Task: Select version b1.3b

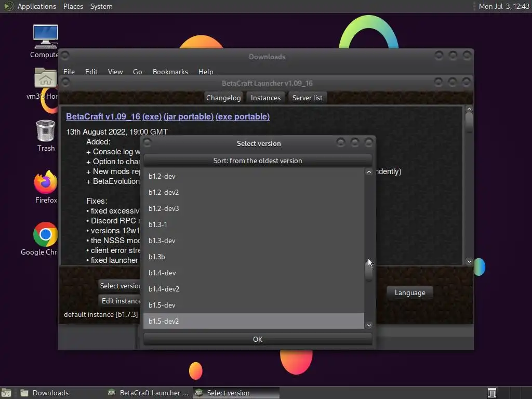Action: 254,257
